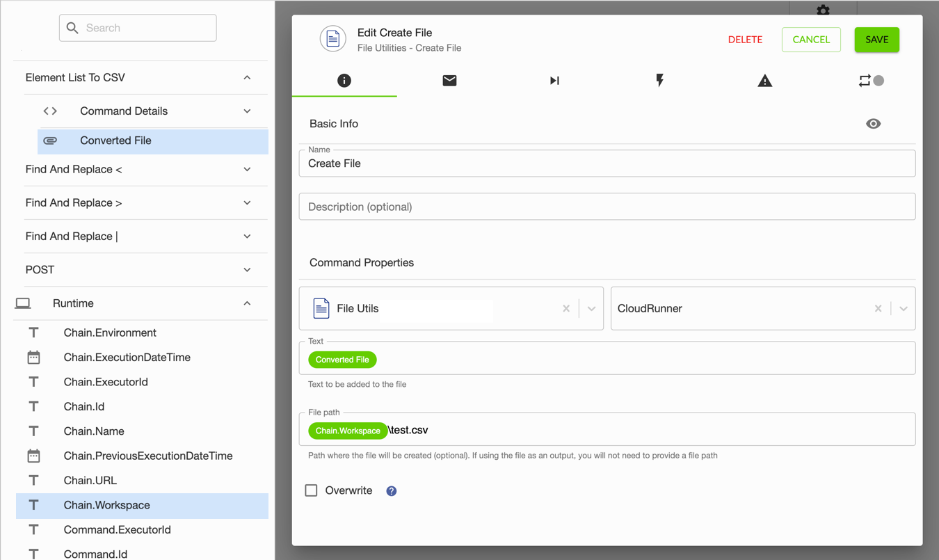Viewport: 939px width, 560px height.
Task: Click the DELETE button
Action: point(745,40)
